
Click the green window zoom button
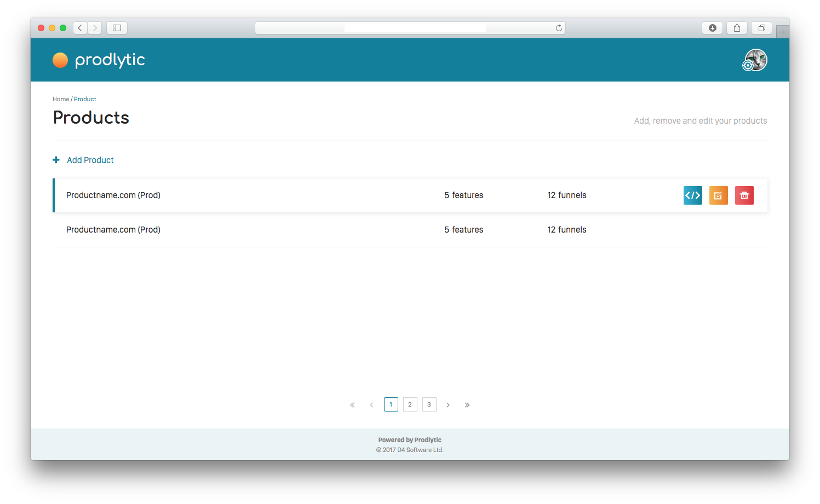click(x=63, y=28)
